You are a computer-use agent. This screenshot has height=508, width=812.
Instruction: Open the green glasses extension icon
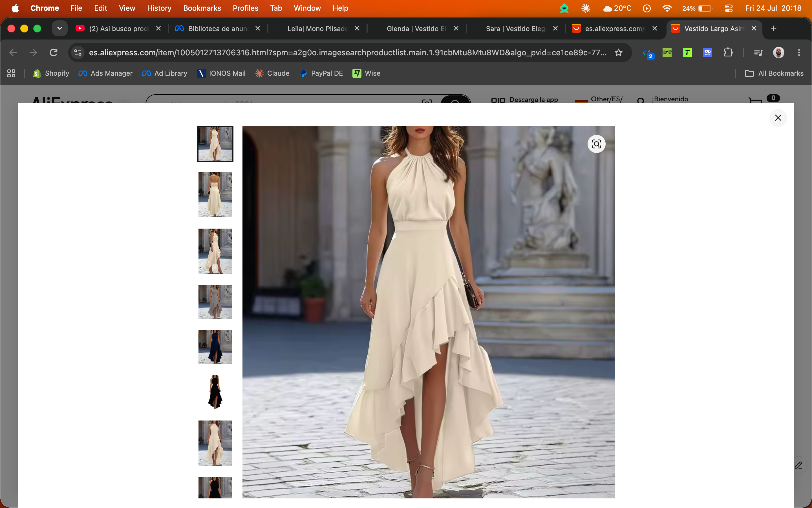tap(667, 52)
